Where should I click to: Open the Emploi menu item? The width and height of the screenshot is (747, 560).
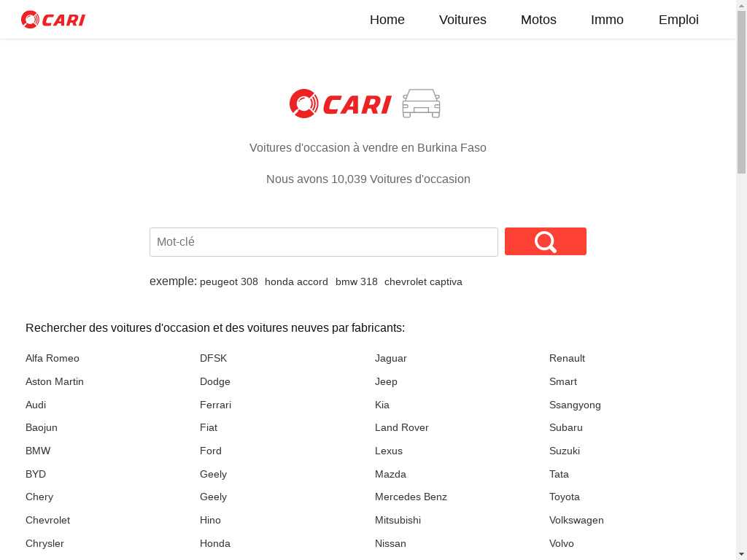tap(678, 20)
